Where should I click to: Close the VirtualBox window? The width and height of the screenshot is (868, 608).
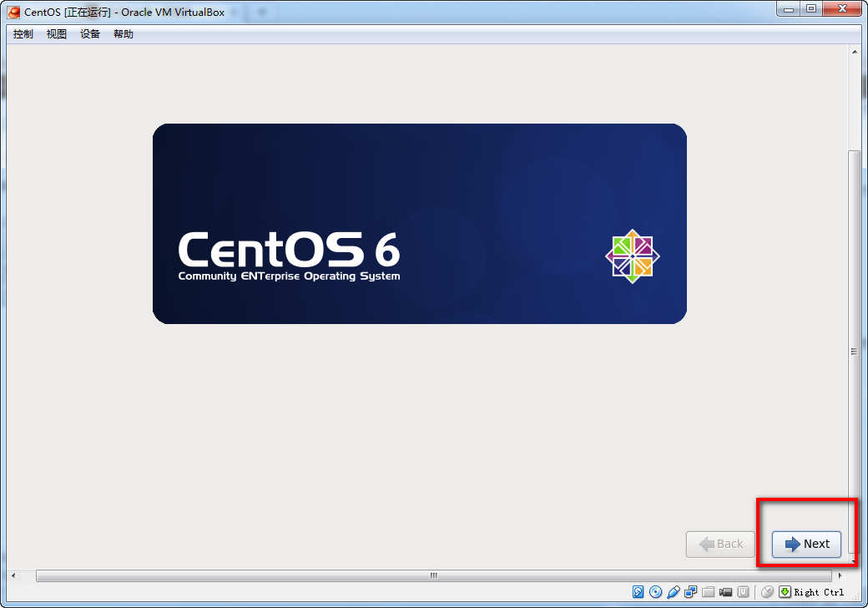[x=842, y=9]
